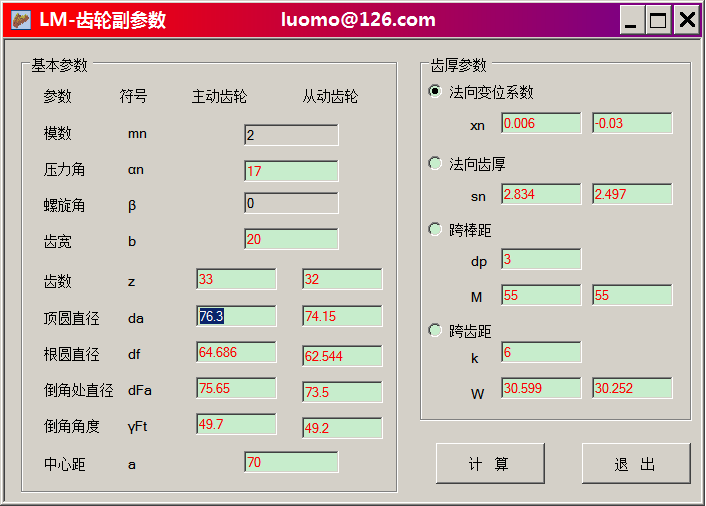This screenshot has height=506, width=706.
Task: Click the 根圆直径 field showing 64.686
Action: coord(236,352)
